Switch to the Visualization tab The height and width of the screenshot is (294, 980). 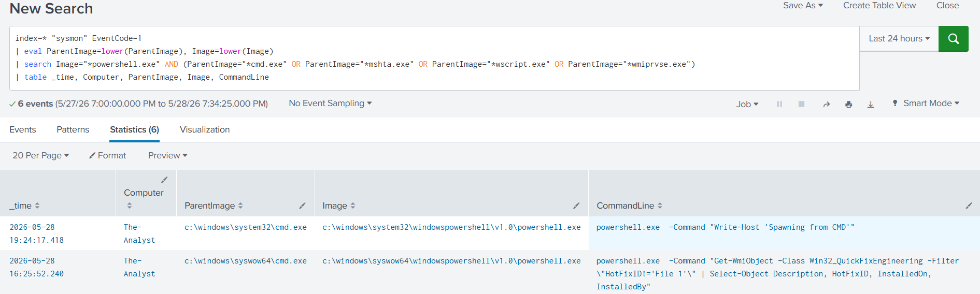click(x=205, y=129)
